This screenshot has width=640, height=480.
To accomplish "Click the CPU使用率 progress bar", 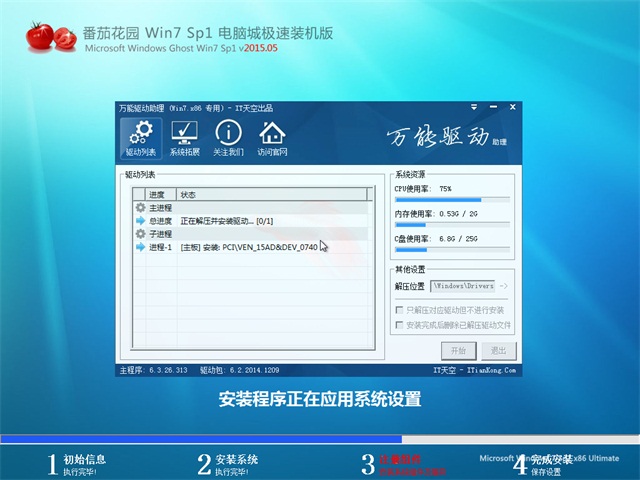I will click(452, 200).
